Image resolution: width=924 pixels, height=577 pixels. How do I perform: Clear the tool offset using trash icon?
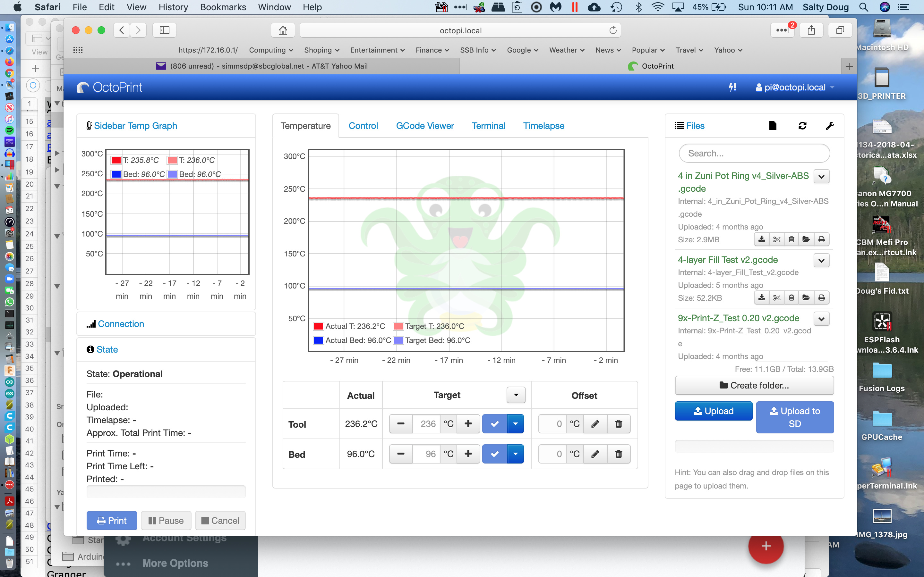pos(619,423)
